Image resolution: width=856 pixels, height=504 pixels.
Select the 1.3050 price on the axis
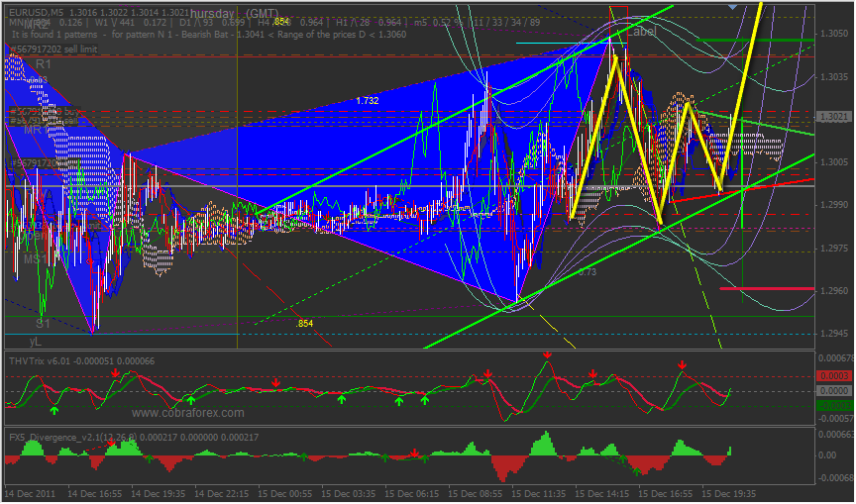(833, 34)
